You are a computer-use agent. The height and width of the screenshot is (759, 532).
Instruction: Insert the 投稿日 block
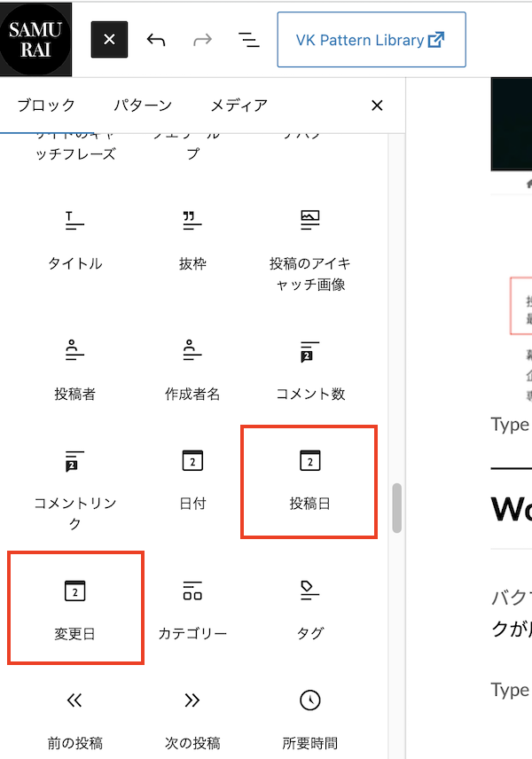tap(309, 481)
